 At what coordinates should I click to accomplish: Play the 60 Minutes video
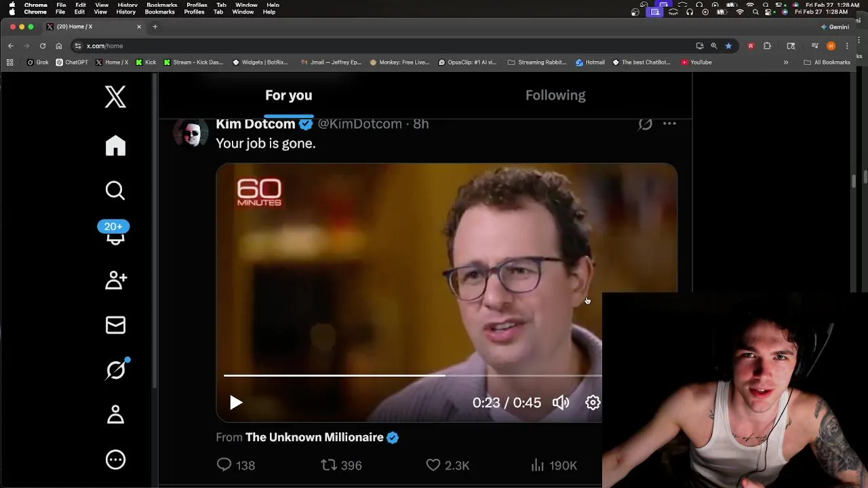[235, 403]
